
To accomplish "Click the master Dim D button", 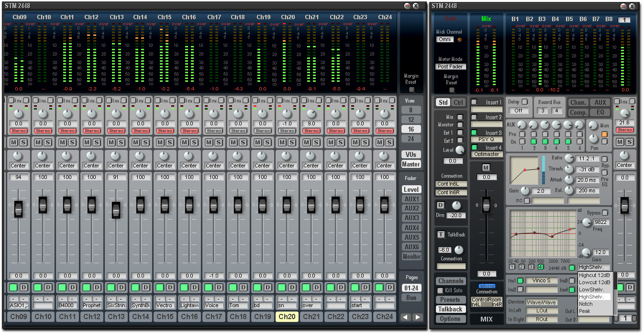I will pyautogui.click(x=441, y=205).
